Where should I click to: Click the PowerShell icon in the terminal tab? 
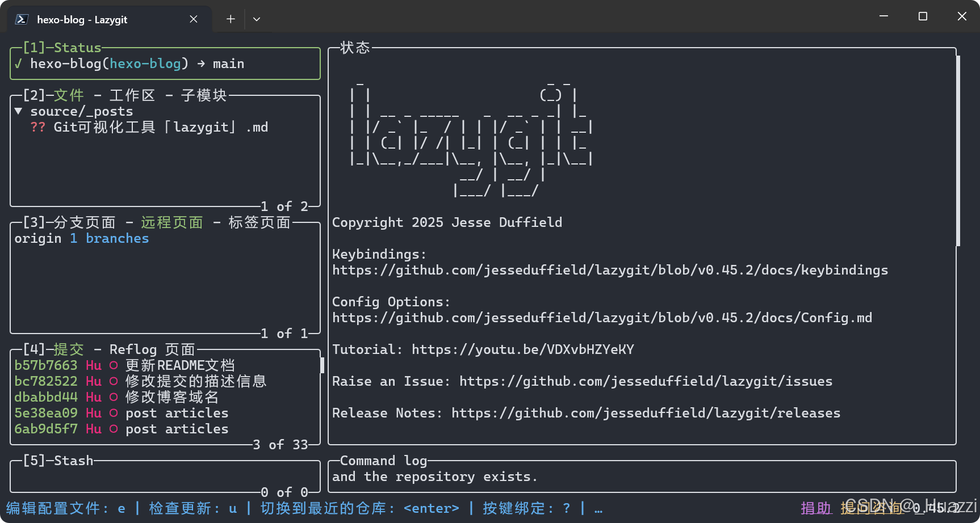[22, 19]
